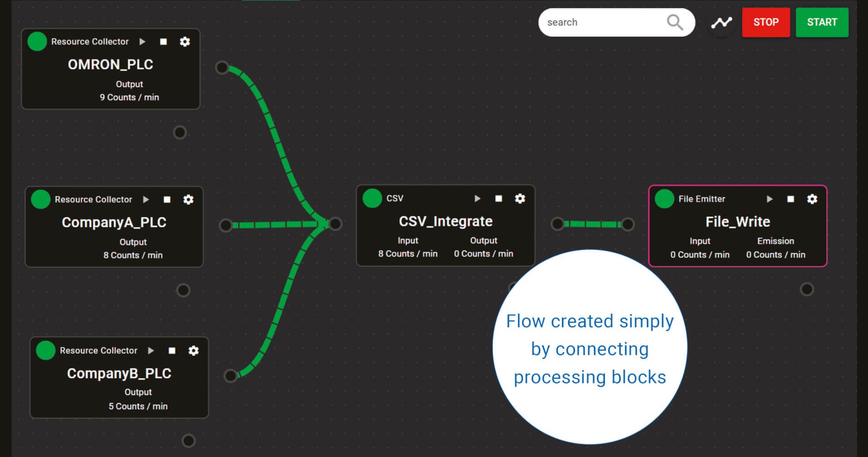868x457 pixels.
Task: Click the green START button
Action: (822, 22)
